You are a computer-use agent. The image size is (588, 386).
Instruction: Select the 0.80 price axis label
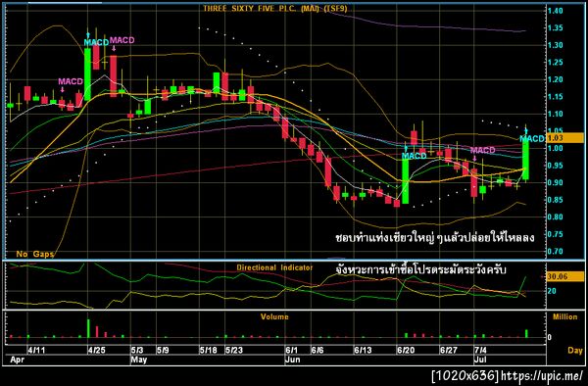tap(555, 217)
